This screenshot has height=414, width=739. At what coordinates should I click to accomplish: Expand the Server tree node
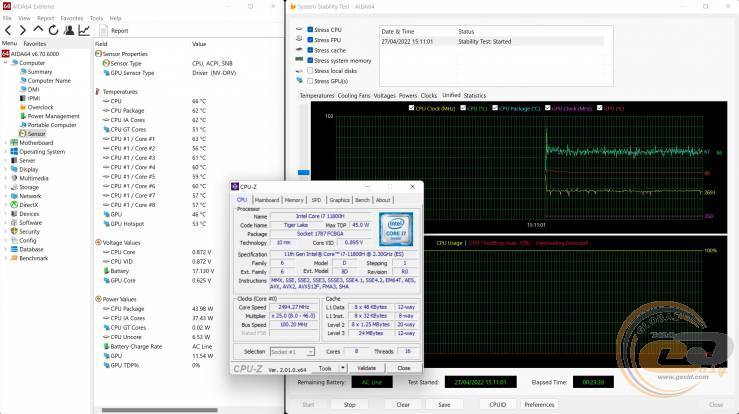coord(6,161)
